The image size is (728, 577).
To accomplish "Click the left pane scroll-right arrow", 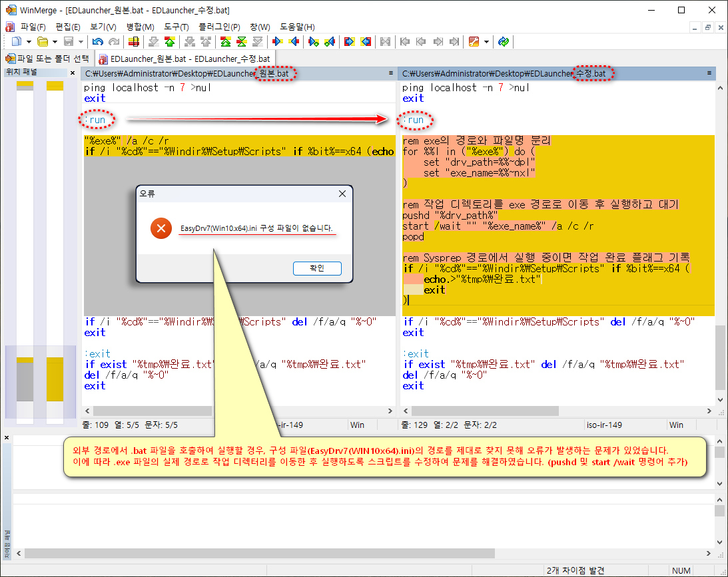I will click(390, 411).
